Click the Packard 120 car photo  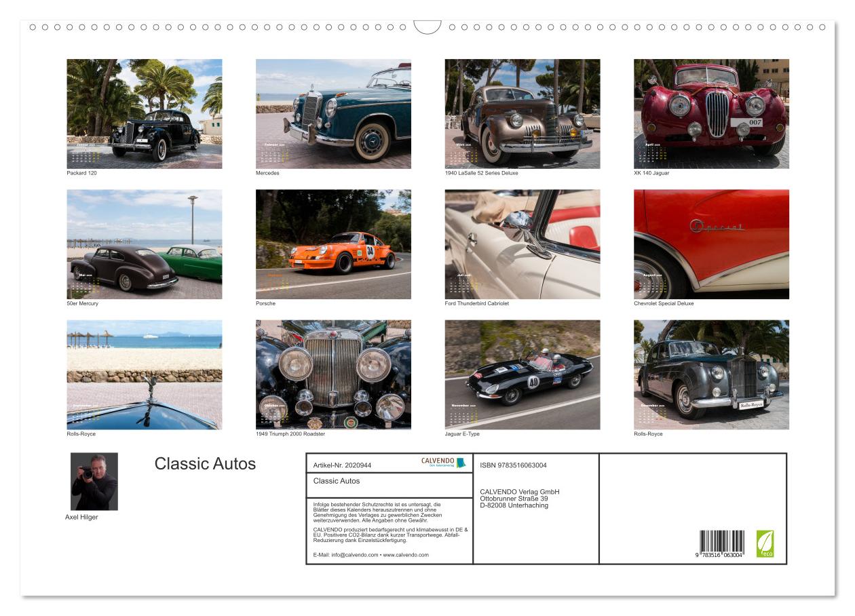click(145, 114)
